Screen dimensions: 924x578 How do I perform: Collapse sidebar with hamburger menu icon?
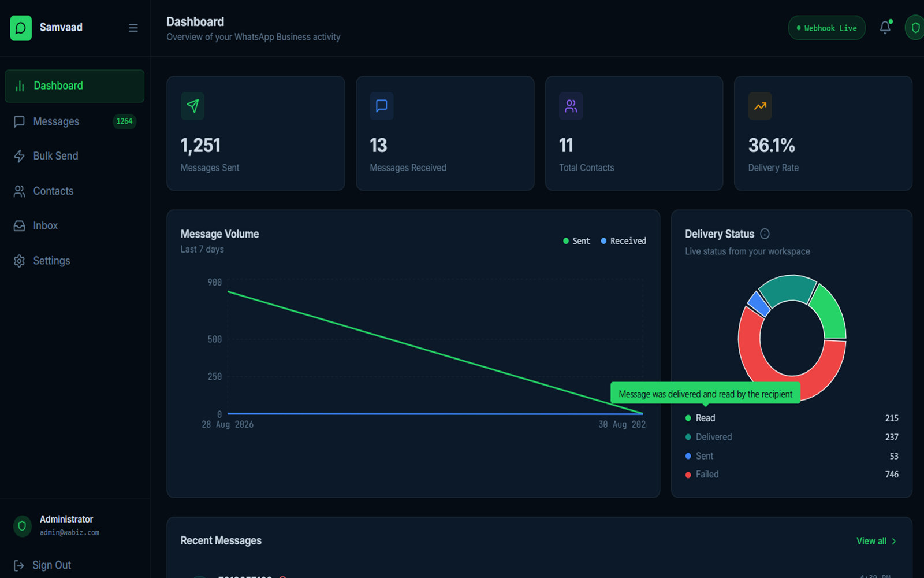[x=133, y=28]
